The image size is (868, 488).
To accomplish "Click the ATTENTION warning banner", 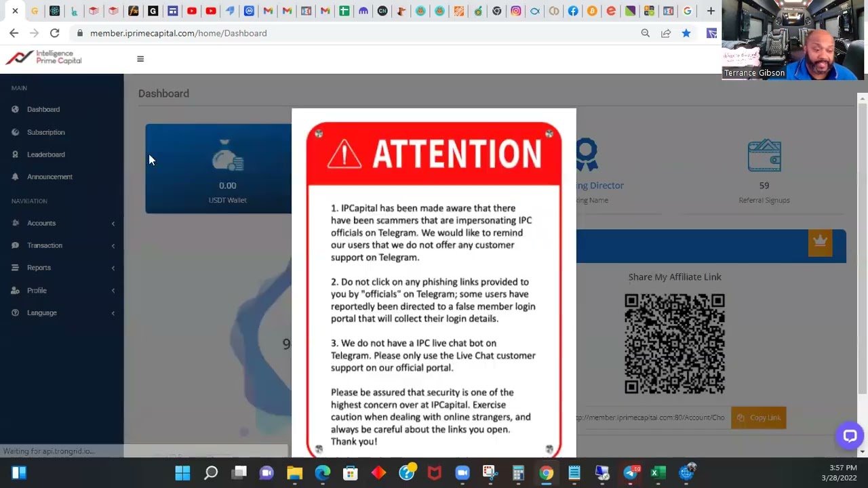I will pos(434,155).
